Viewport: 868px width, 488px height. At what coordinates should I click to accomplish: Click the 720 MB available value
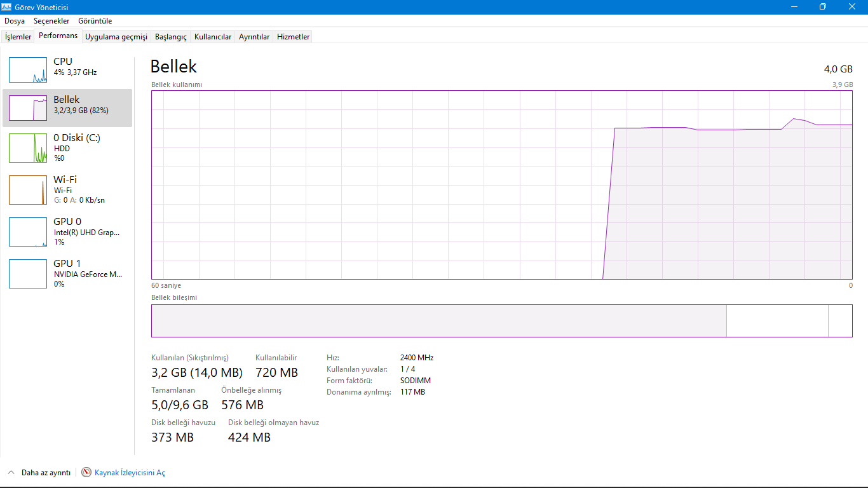[x=276, y=372]
